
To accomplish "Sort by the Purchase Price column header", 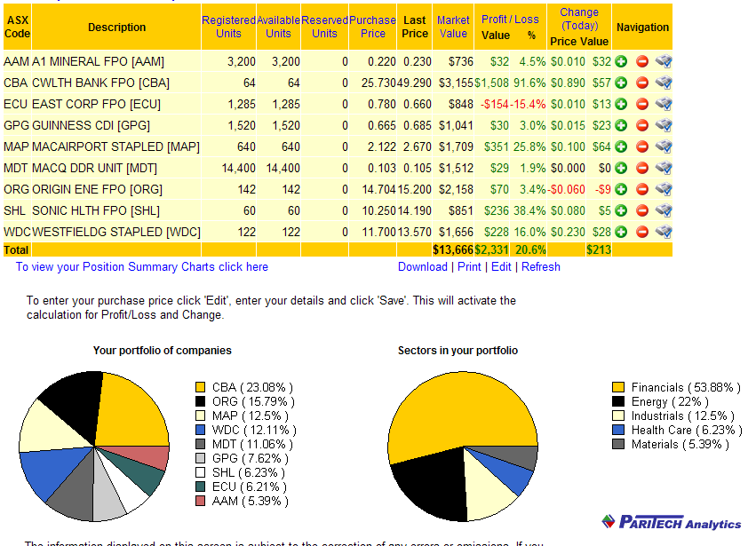I will (373, 27).
